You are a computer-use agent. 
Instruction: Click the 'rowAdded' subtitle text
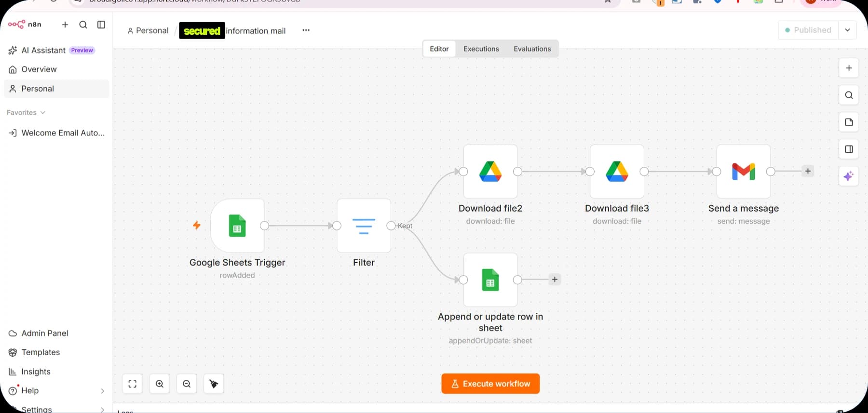pos(237,275)
